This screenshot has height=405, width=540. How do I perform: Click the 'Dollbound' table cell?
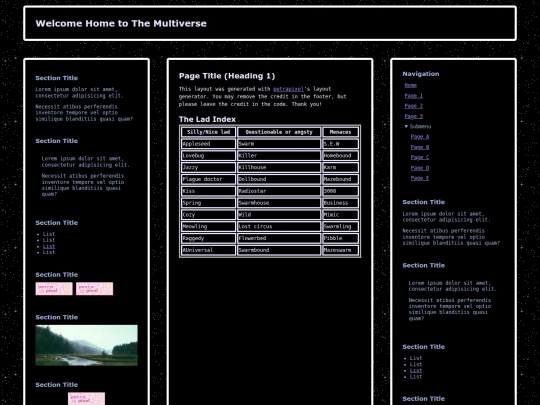pyautogui.click(x=279, y=179)
